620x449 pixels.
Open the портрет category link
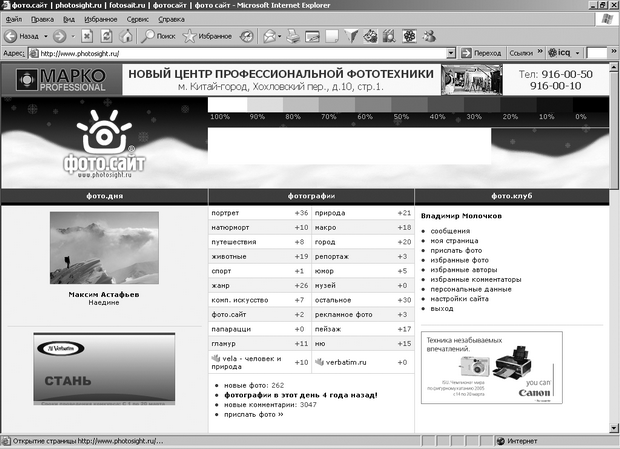point(225,213)
